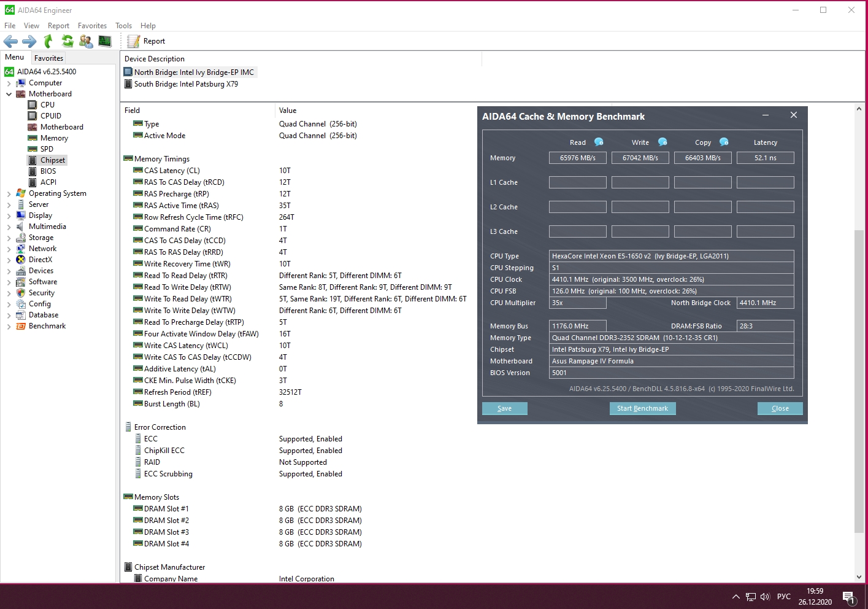Screen dimensions: 868x609
Task: Select North Bridge: Intel Ivy Bridge-EP IMC
Action: (194, 72)
